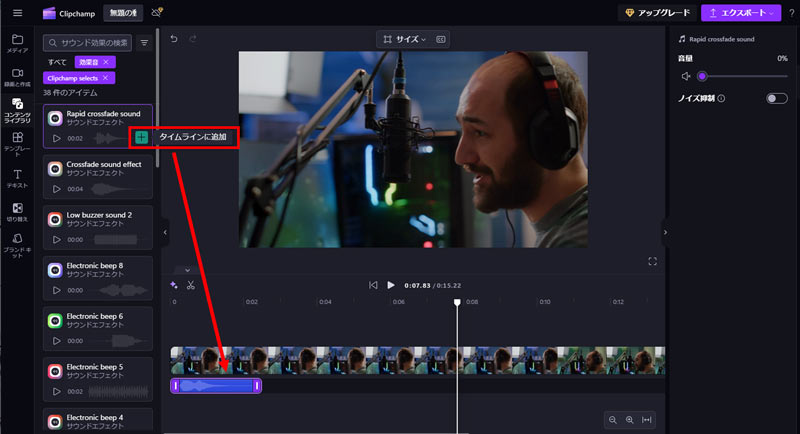Open the エクスポート export dropdown

pyautogui.click(x=740, y=13)
